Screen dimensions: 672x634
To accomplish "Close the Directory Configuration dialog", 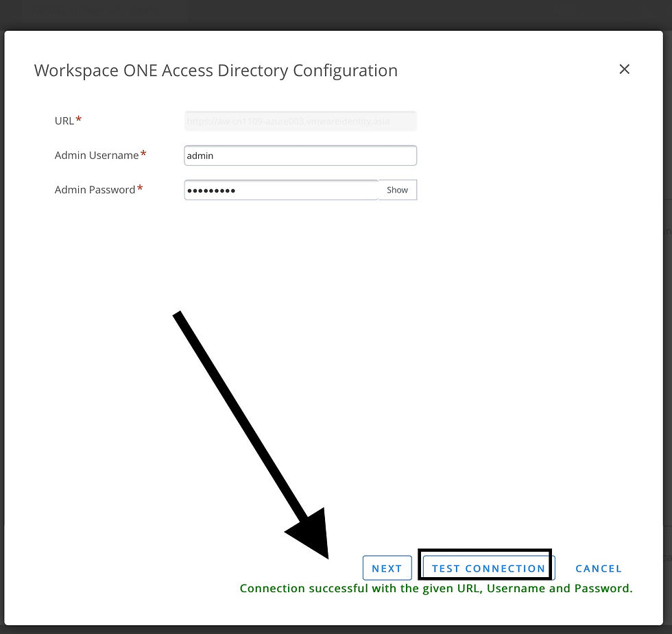I will 625,69.
